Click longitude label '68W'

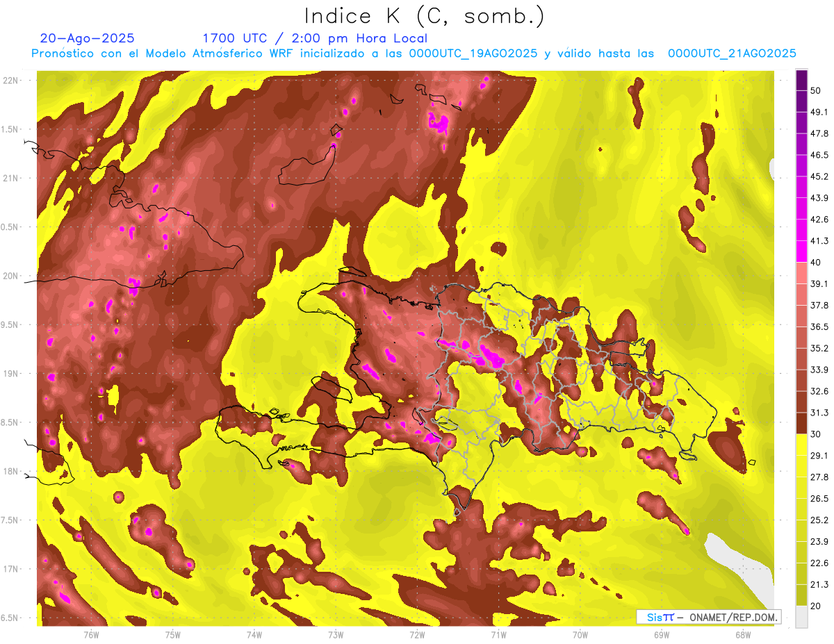point(742,635)
